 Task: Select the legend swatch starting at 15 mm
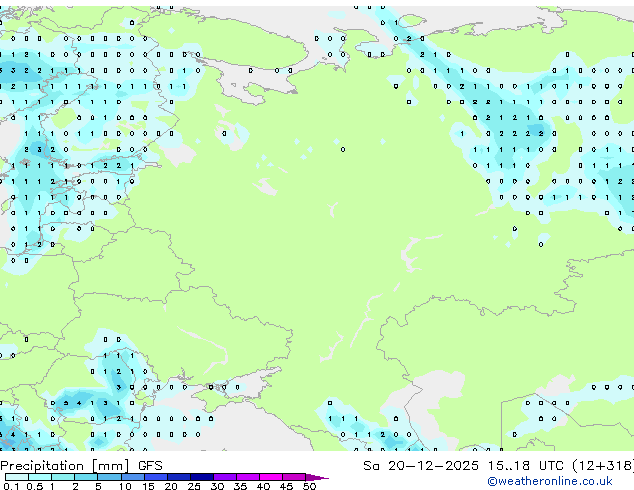pos(156,477)
